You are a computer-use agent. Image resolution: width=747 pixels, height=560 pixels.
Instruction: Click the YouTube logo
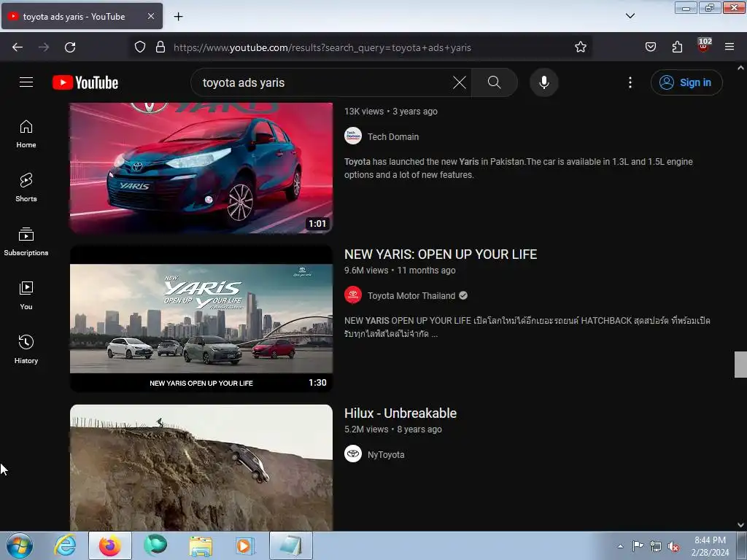tap(85, 82)
